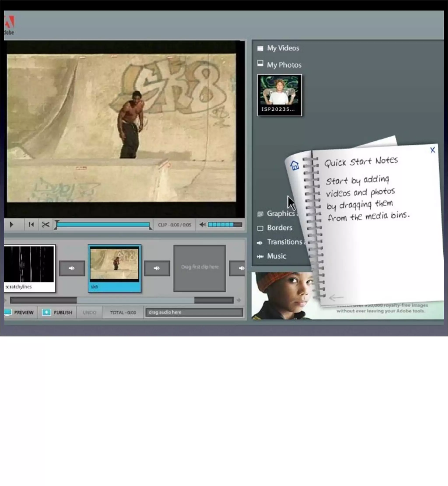Open the Transitions section
This screenshot has height=486, width=448.
pyautogui.click(x=284, y=242)
